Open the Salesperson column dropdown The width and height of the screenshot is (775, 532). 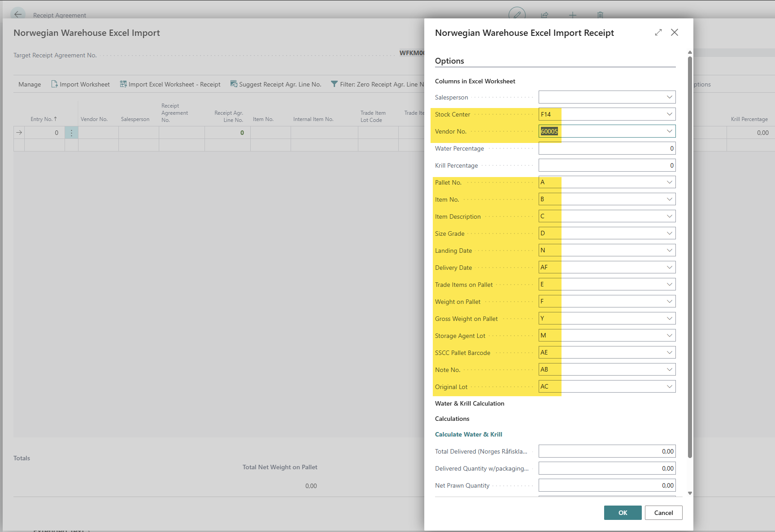(x=669, y=97)
